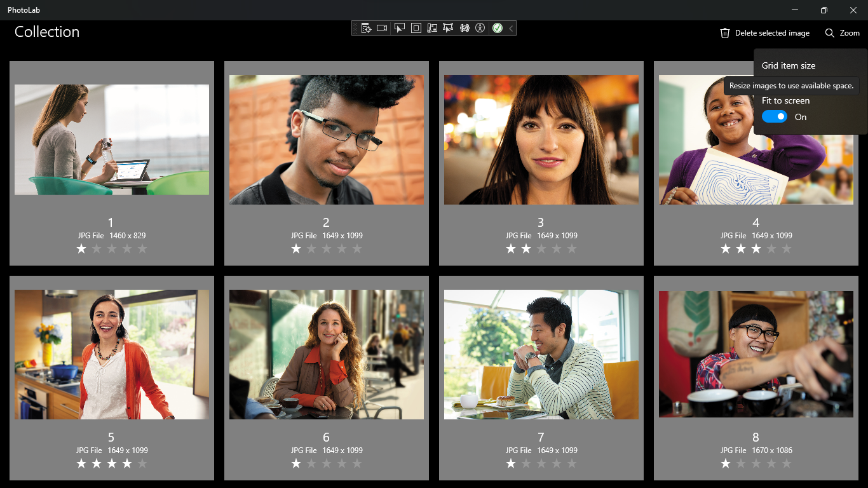Click the '1460 x 829' dimensions text
868x488 pixels.
[128, 236]
